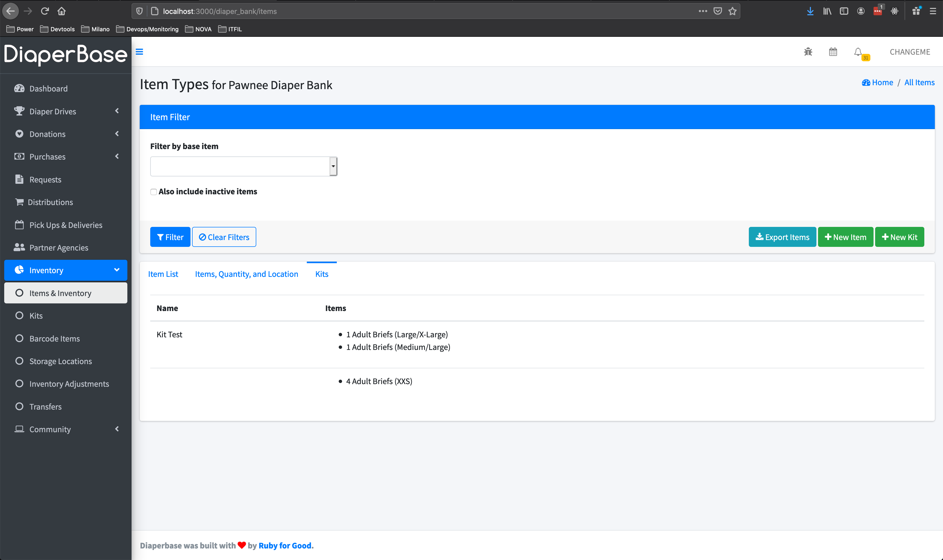Switch to the Item List tab
This screenshot has height=560, width=943.
pyautogui.click(x=163, y=274)
